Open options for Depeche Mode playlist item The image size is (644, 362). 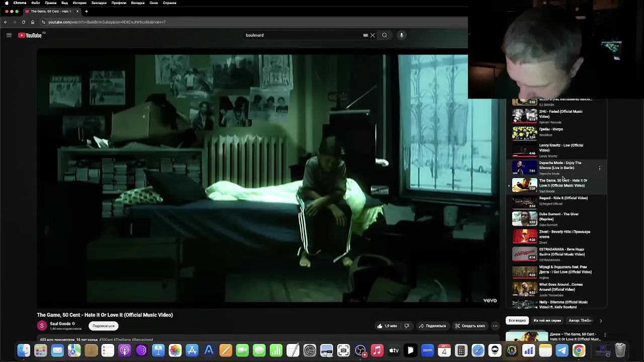(x=599, y=168)
